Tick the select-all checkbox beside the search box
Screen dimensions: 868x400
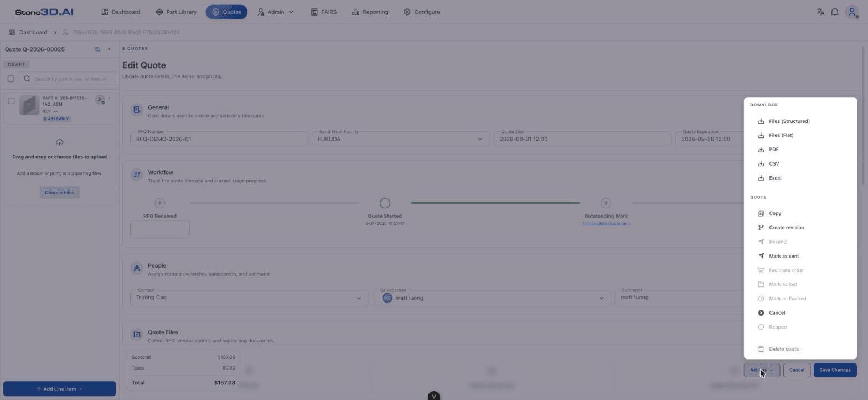(x=11, y=79)
